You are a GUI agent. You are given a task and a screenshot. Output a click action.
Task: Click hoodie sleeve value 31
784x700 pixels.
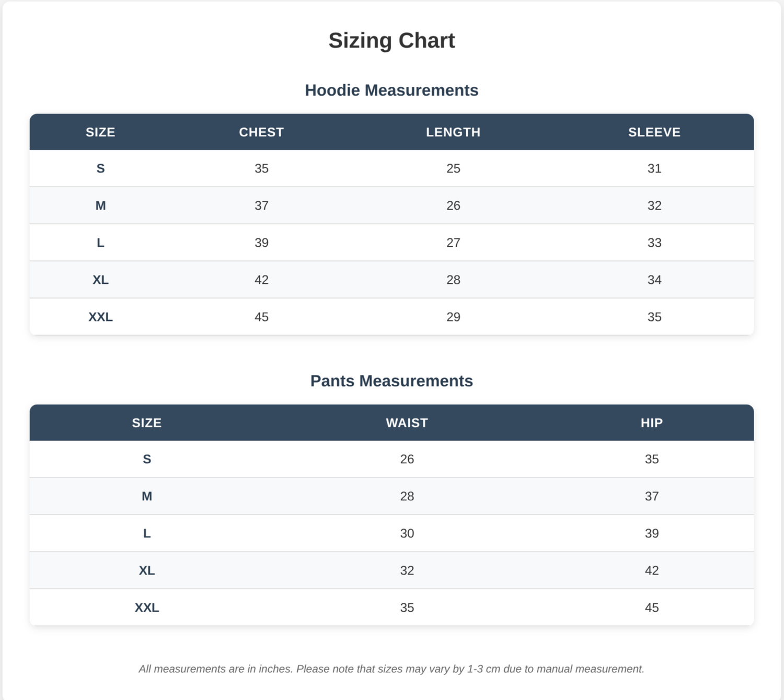coord(654,168)
